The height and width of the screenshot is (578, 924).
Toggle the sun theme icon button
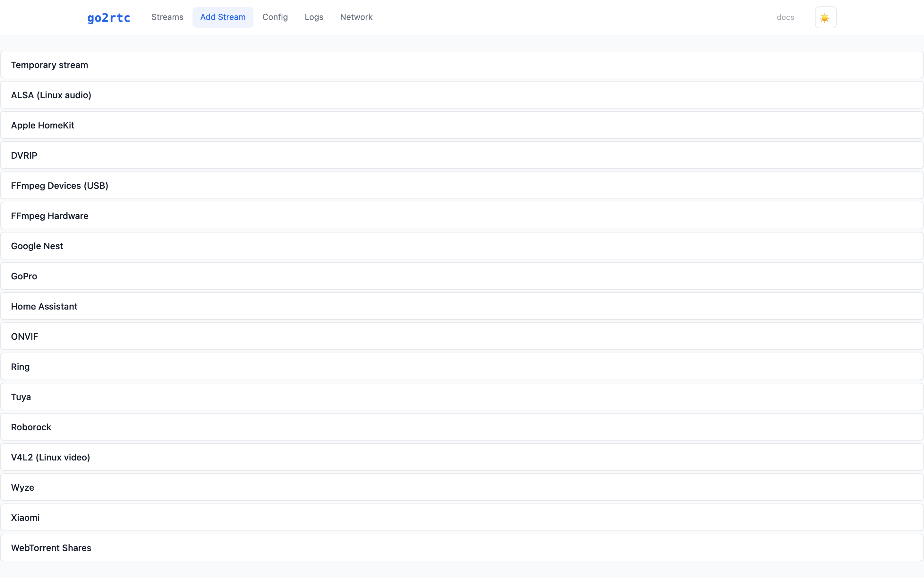coord(826,18)
